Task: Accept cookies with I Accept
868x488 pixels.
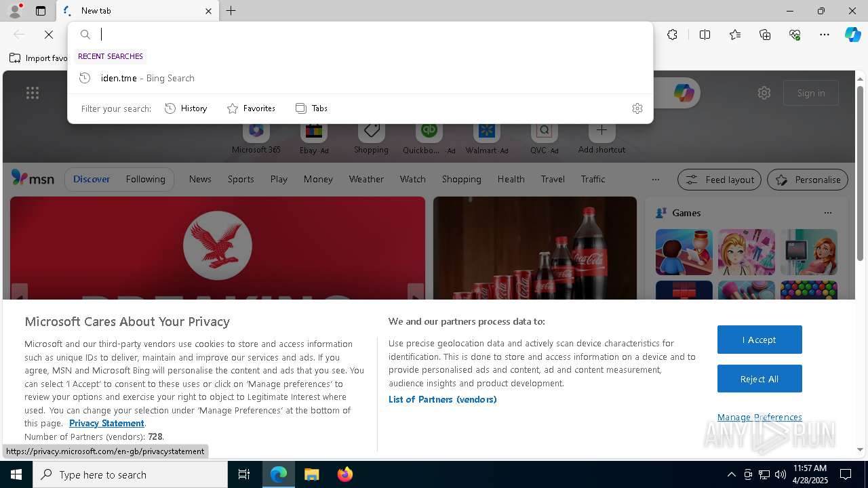Action: [759, 340]
